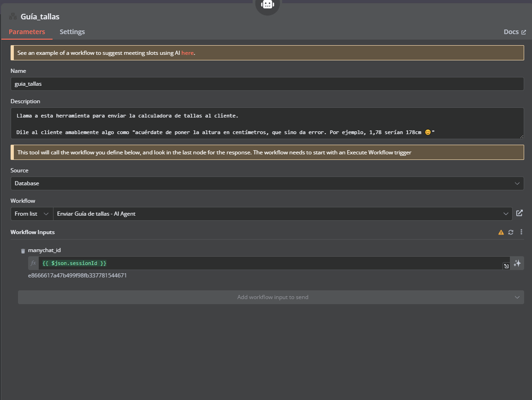The height and width of the screenshot is (400, 532).
Task: Click the robot AI agent icon at top
Action: [x=267, y=5]
